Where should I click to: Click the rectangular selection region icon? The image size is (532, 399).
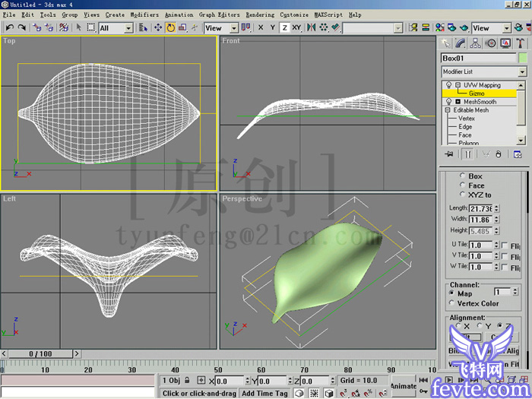click(90, 27)
